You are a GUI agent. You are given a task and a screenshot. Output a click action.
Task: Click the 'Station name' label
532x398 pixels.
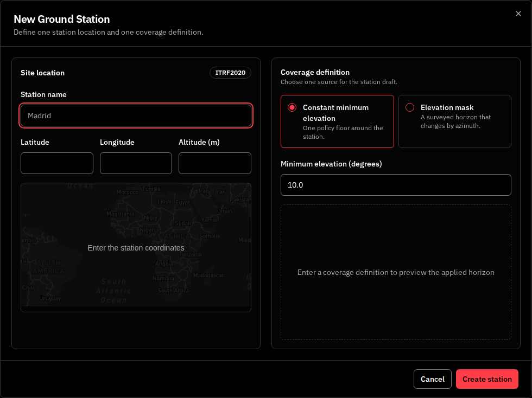(x=43, y=94)
